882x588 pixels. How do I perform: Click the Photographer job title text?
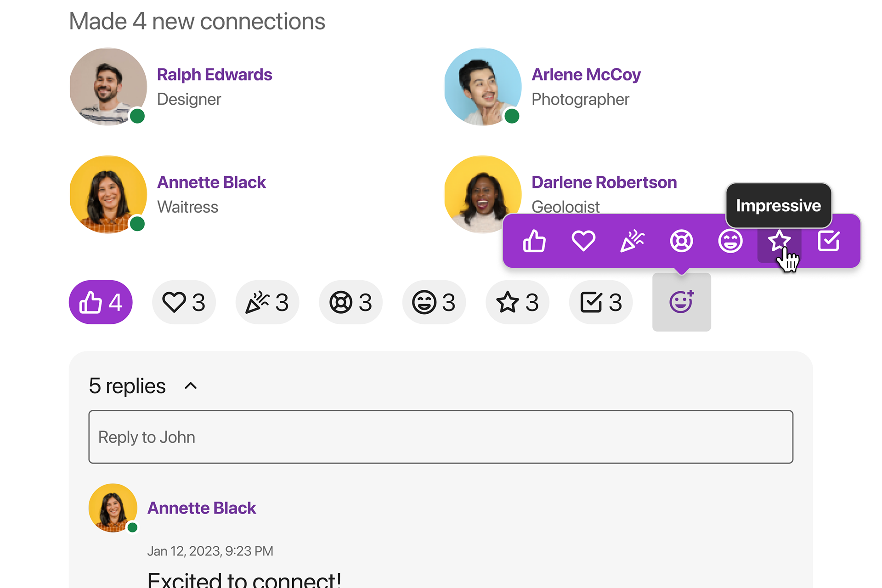pyautogui.click(x=580, y=99)
